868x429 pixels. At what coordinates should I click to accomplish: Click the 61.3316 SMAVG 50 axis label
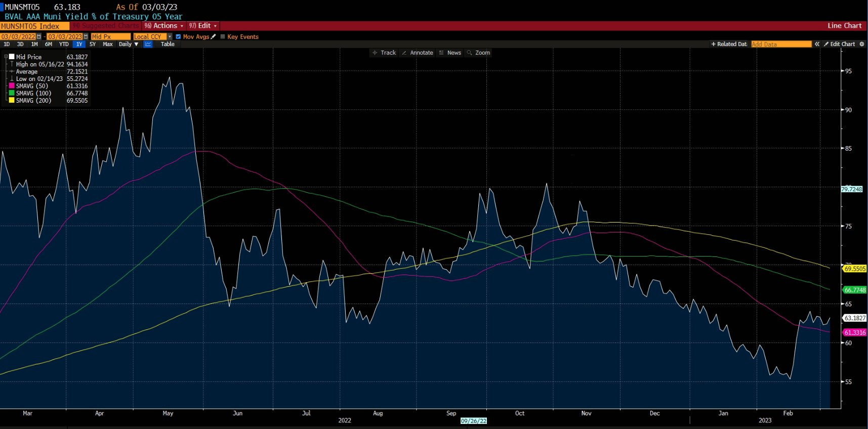tap(854, 332)
